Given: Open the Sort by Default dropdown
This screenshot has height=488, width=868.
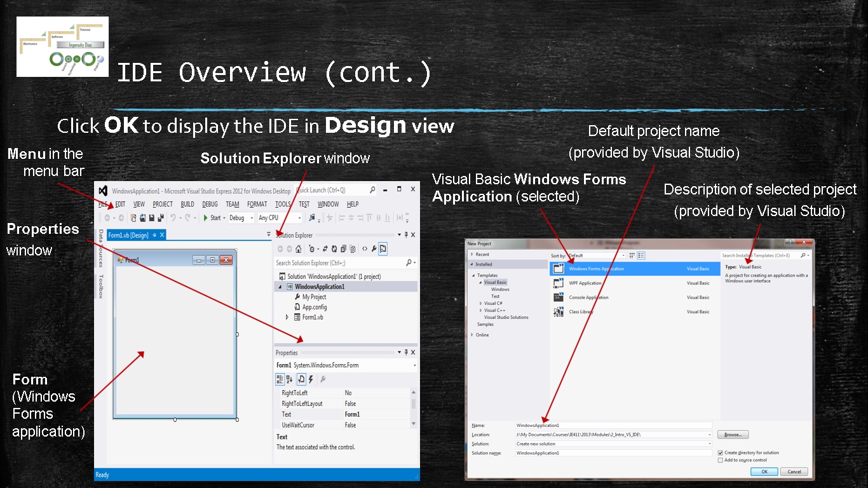Looking at the screenshot, I should tap(623, 255).
